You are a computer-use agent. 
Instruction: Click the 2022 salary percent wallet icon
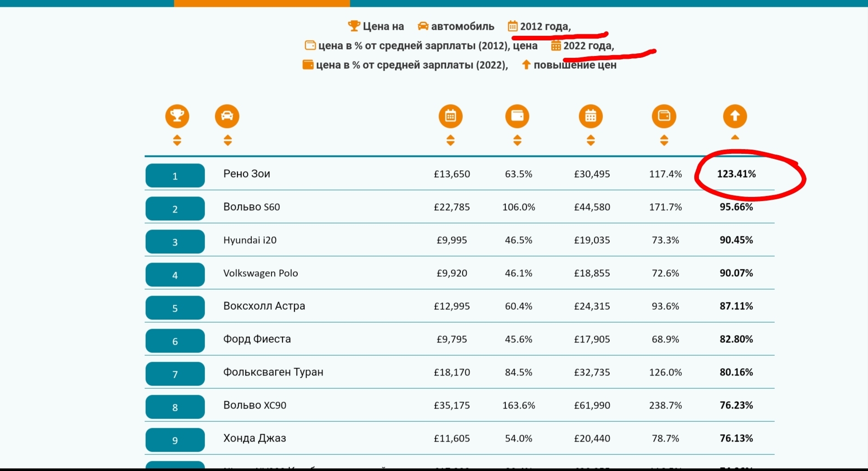click(664, 116)
